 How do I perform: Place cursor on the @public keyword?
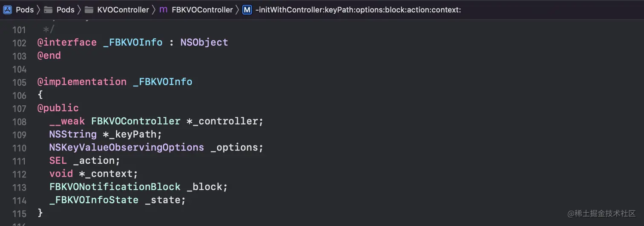click(58, 108)
